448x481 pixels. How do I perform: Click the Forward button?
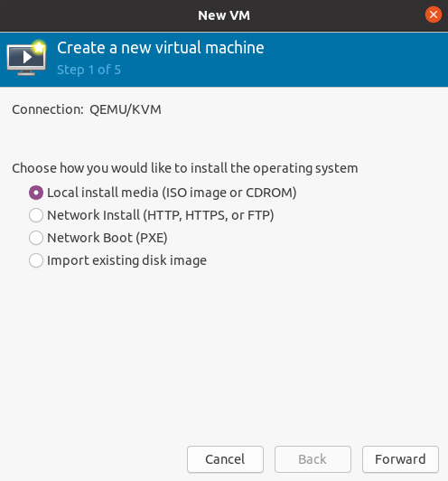coord(400,459)
